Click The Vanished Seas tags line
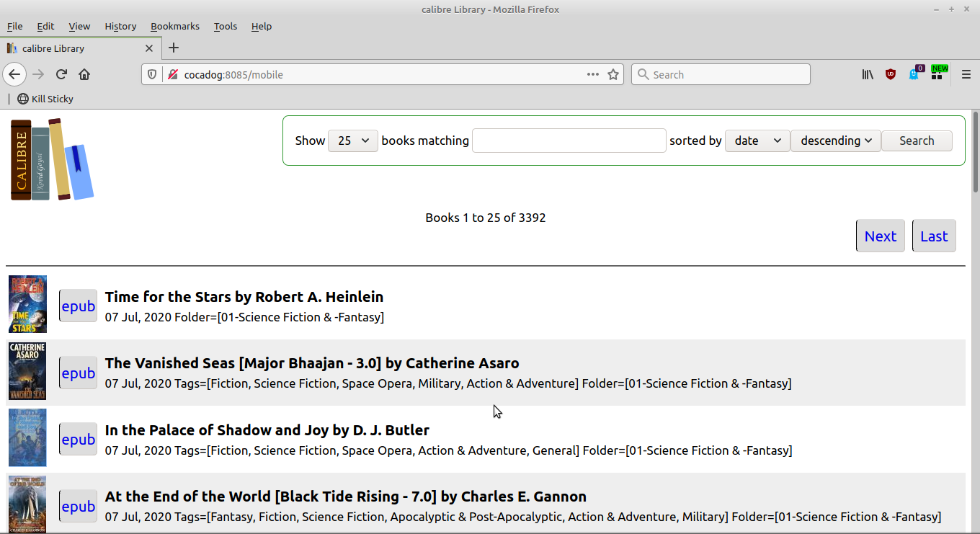The width and height of the screenshot is (980, 534). point(448,383)
